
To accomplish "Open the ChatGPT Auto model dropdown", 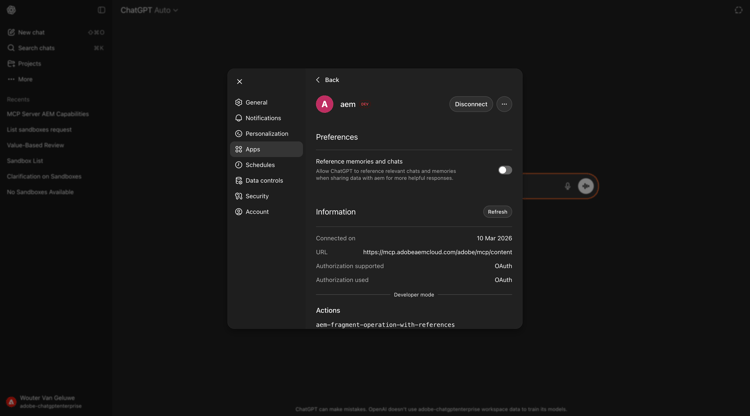I will 149,10.
